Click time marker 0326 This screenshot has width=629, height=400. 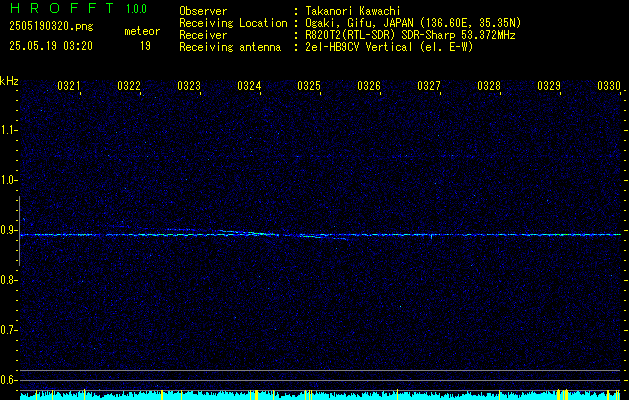pyautogui.click(x=369, y=86)
